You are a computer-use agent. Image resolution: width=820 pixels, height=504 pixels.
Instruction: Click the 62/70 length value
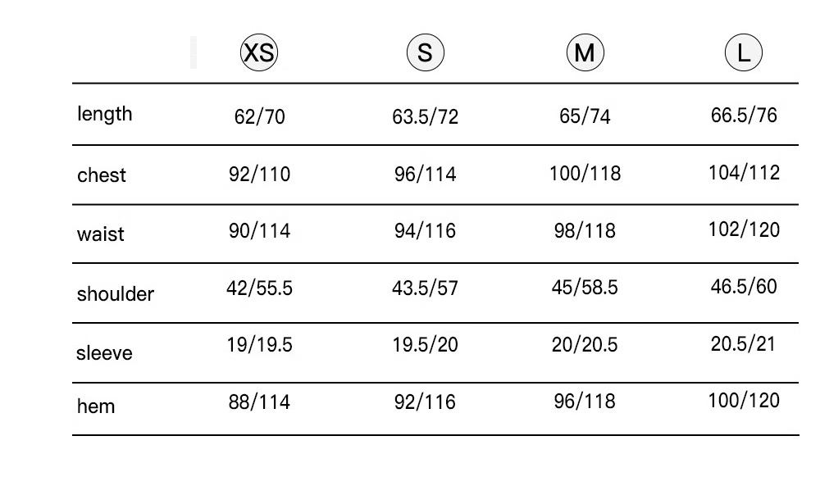[259, 117]
